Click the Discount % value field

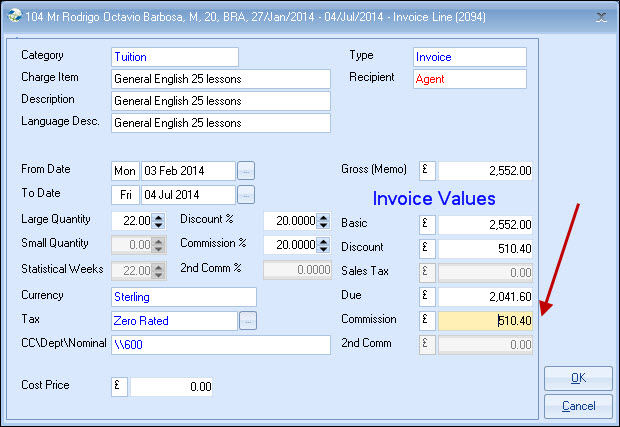point(291,221)
